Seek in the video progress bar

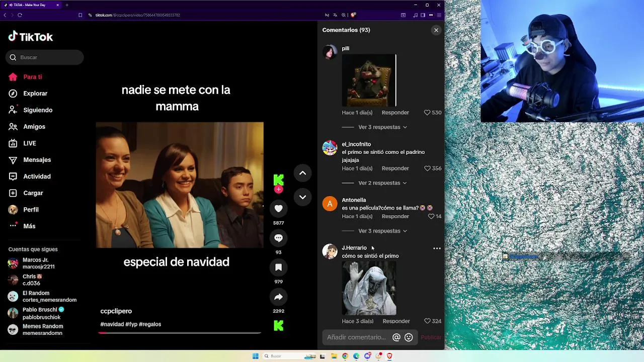coord(180,333)
